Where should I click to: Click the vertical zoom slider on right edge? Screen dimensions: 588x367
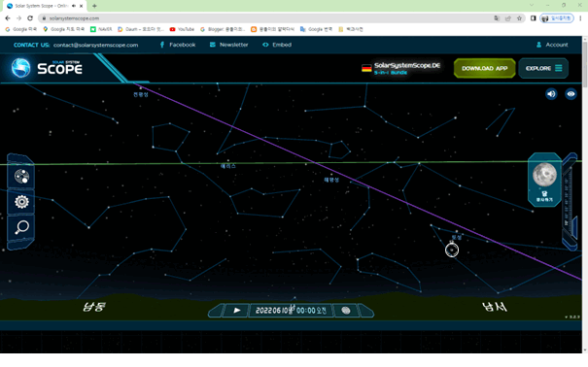(569, 202)
